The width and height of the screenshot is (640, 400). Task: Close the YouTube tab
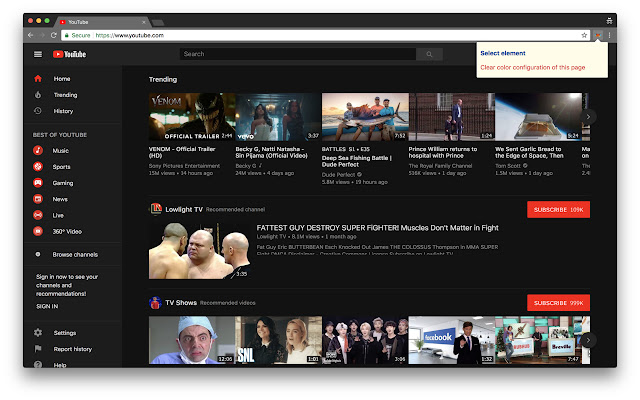pyautogui.click(x=144, y=22)
